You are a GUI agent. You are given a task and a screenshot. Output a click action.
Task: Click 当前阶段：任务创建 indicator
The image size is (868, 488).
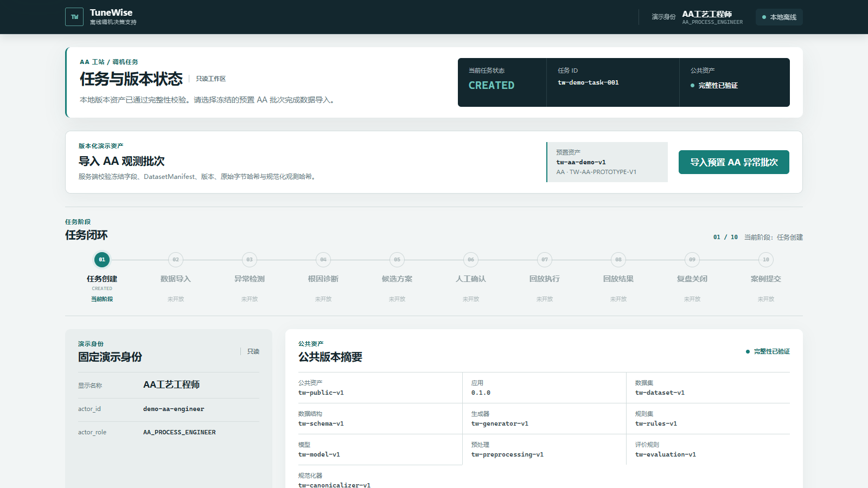[774, 237]
